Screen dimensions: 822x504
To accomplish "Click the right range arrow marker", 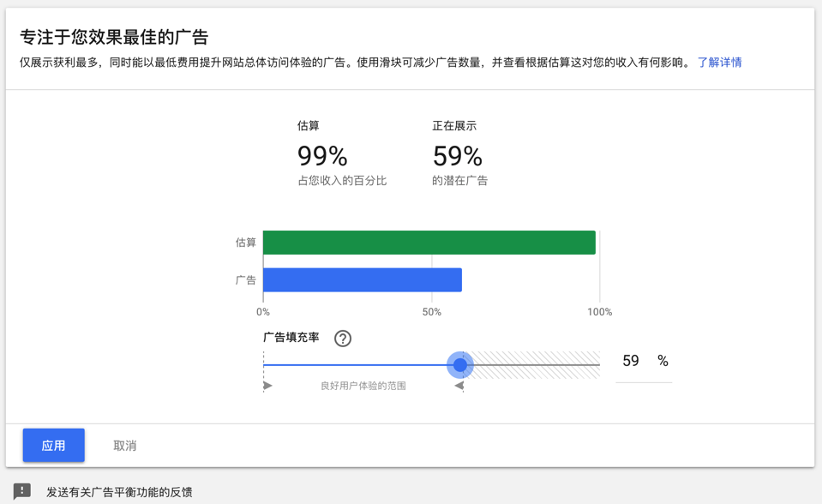I will pyautogui.click(x=459, y=386).
